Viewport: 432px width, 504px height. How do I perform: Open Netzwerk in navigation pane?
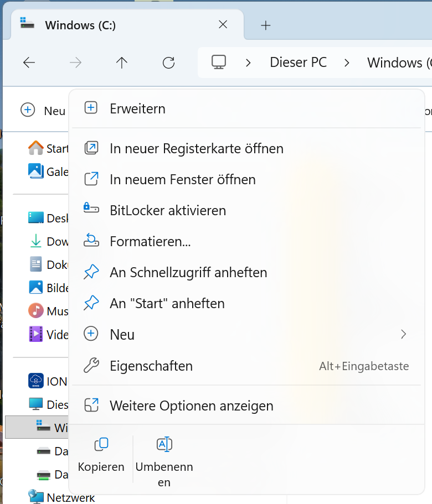click(x=61, y=497)
